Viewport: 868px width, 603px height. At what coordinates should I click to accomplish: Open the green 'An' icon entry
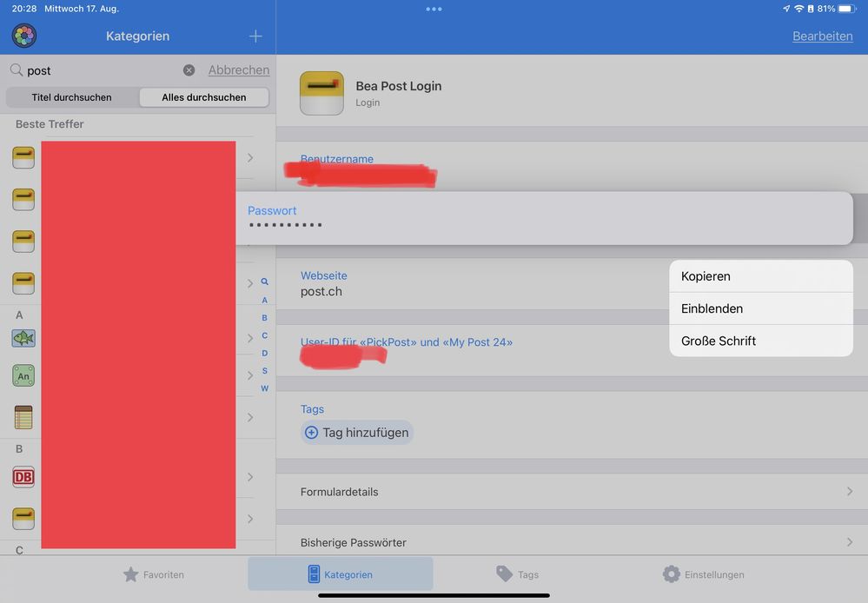point(23,376)
